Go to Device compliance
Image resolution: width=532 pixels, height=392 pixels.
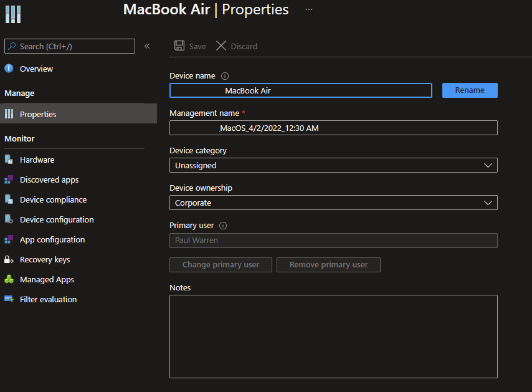tap(54, 200)
